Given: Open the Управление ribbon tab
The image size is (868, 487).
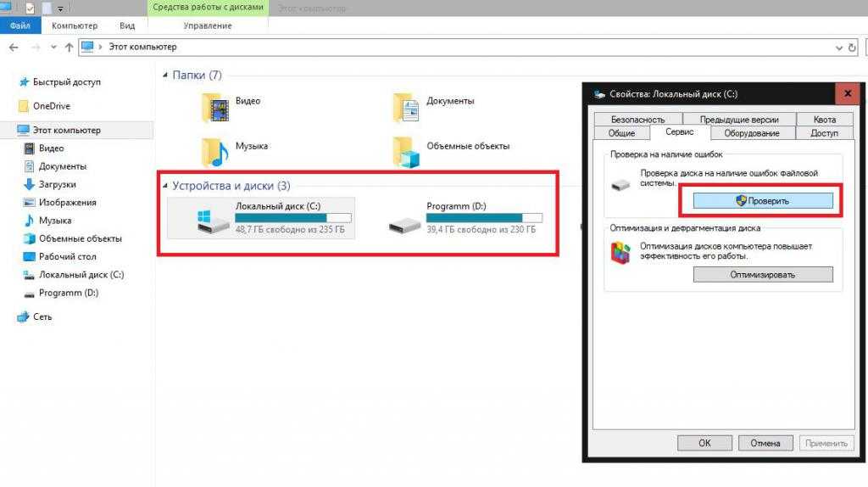Looking at the screenshot, I should [x=208, y=25].
